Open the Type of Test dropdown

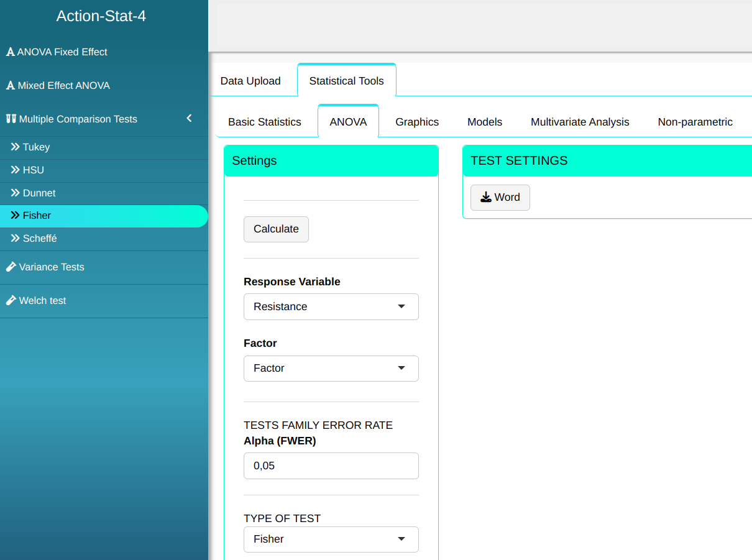click(x=331, y=539)
